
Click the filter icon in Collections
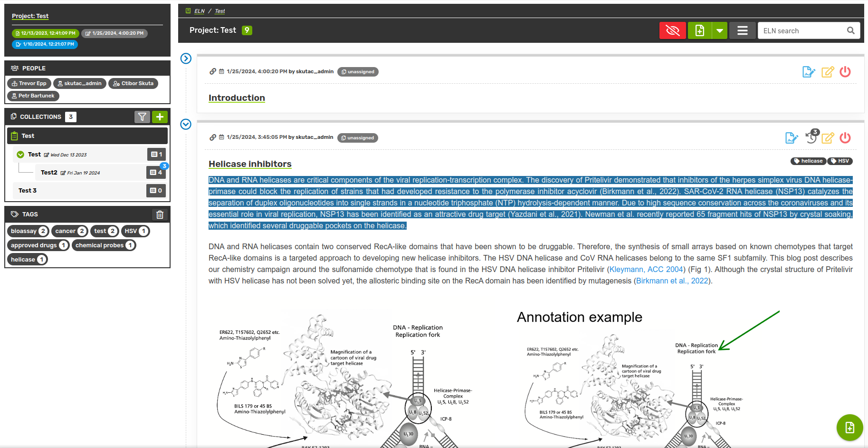point(142,117)
